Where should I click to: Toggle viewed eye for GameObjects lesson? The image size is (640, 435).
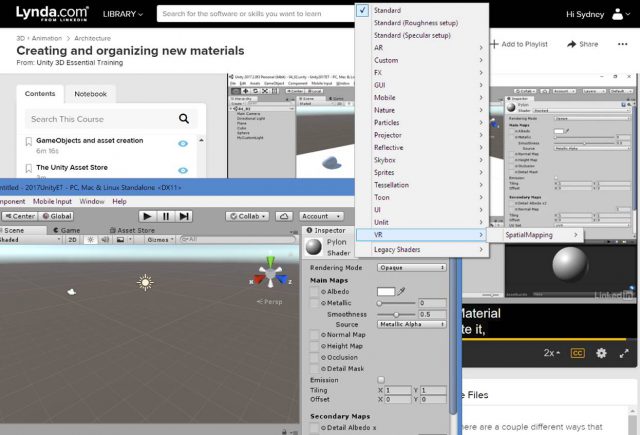click(x=183, y=144)
